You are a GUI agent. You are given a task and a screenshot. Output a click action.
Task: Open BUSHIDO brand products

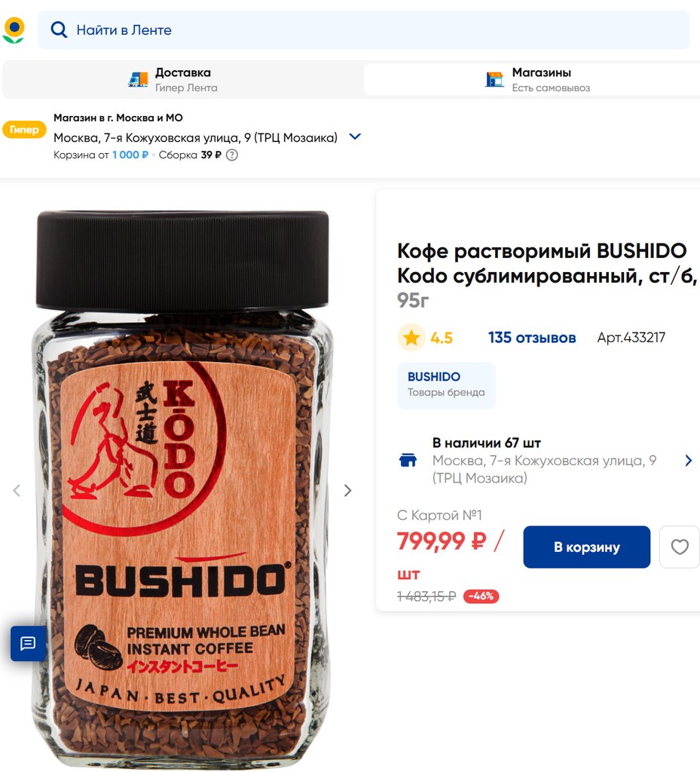[x=446, y=385]
